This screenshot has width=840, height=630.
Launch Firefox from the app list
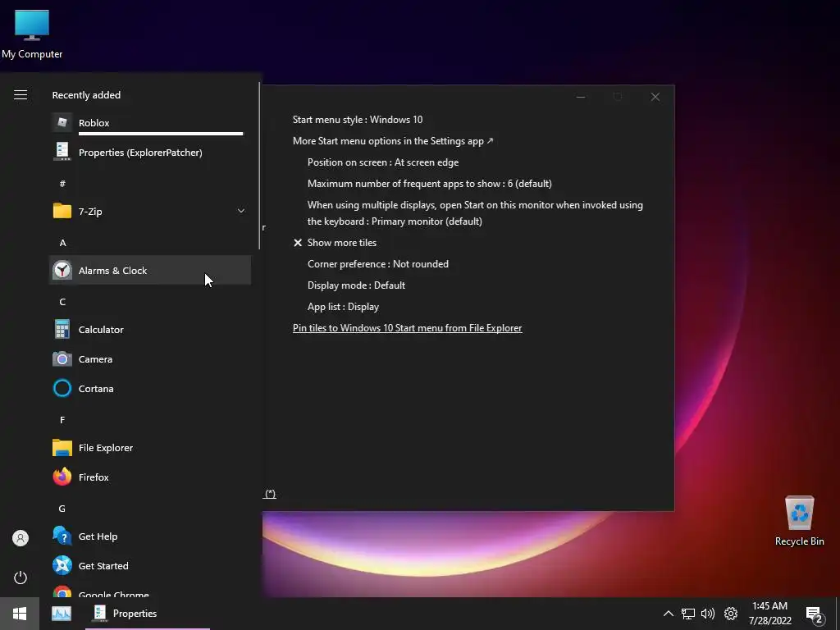click(149, 477)
